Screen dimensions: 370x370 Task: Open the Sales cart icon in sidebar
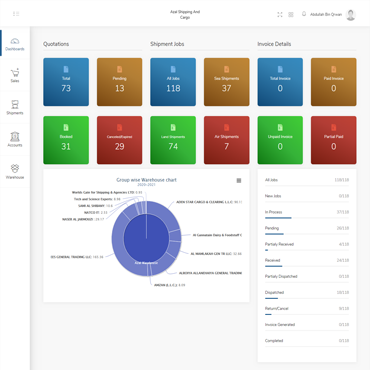click(15, 72)
